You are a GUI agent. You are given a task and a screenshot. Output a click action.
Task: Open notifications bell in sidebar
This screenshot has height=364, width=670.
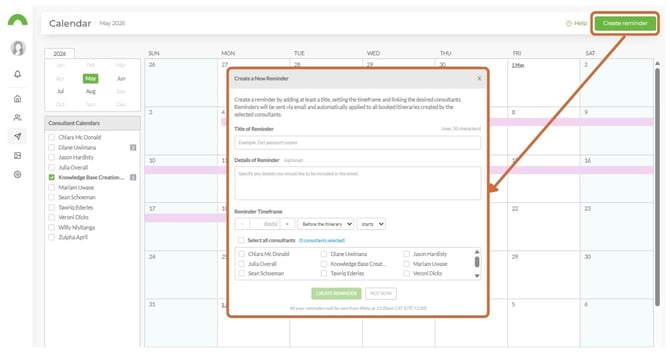coord(18,74)
